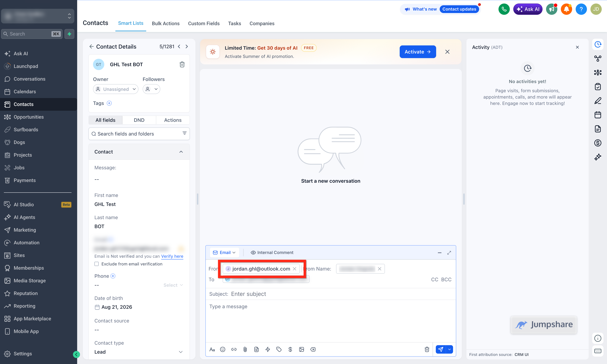This screenshot has width=607, height=364.
Task: Open the green phone dialer icon
Action: tap(504, 9)
